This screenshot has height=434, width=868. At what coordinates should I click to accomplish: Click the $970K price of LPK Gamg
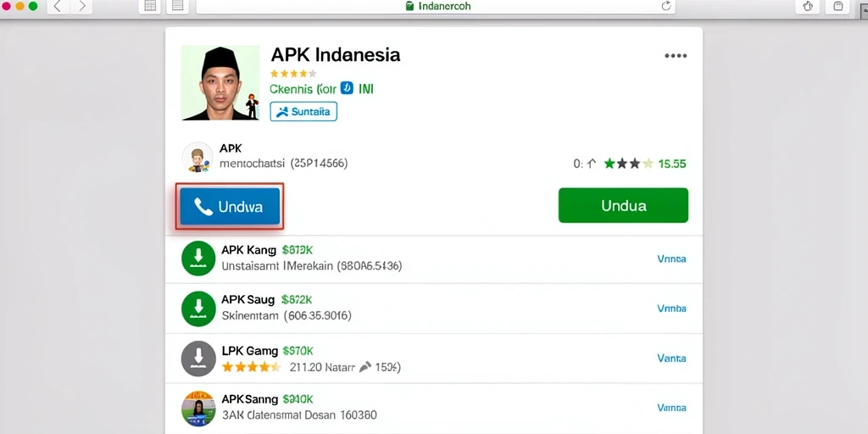tap(298, 350)
